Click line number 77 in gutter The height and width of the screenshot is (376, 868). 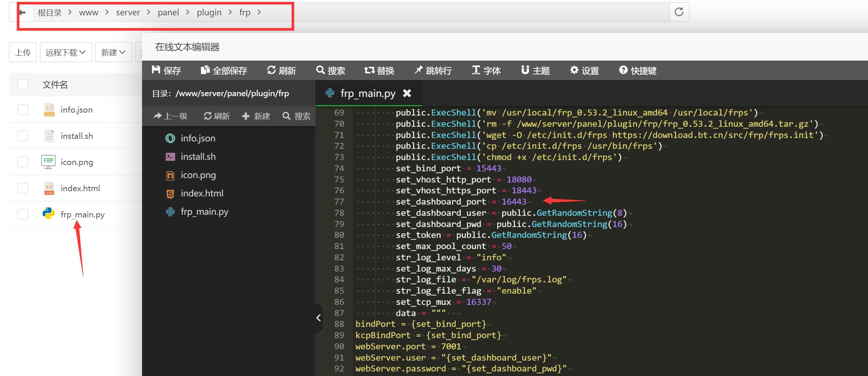pyautogui.click(x=339, y=202)
